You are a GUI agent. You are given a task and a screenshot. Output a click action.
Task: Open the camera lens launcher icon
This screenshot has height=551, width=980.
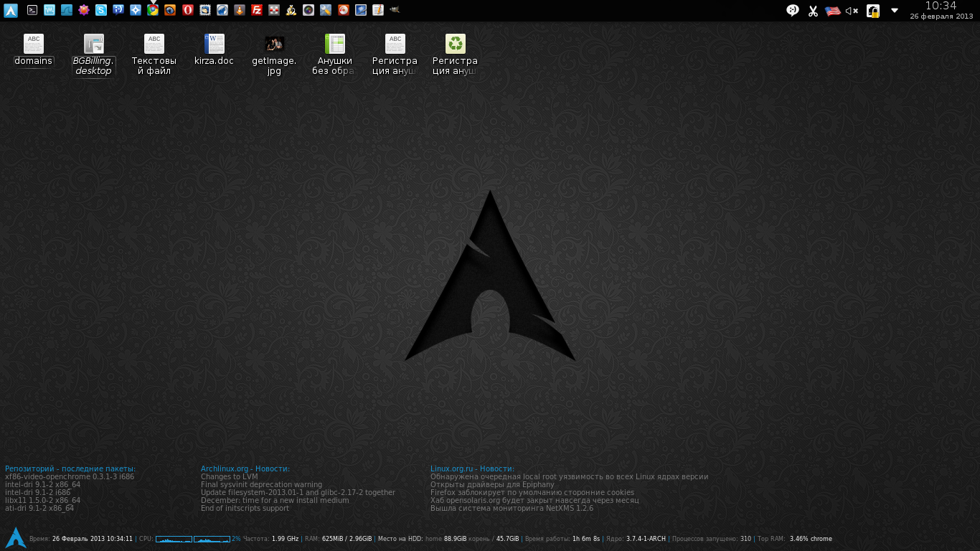pyautogui.click(x=308, y=10)
